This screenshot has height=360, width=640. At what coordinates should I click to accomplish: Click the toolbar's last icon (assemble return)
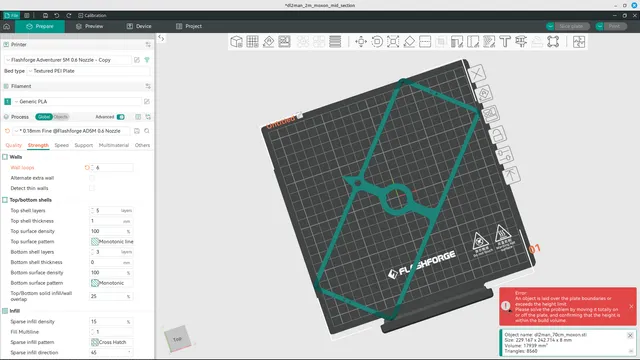tap(579, 42)
